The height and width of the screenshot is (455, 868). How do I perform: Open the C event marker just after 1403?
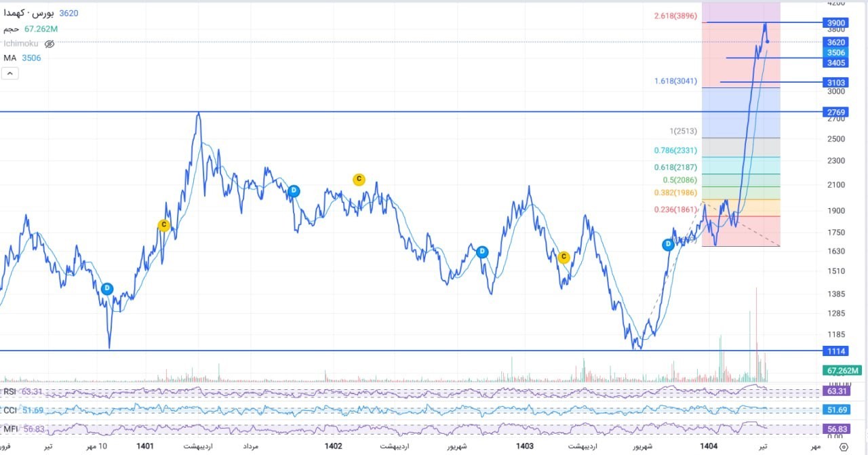click(x=563, y=257)
